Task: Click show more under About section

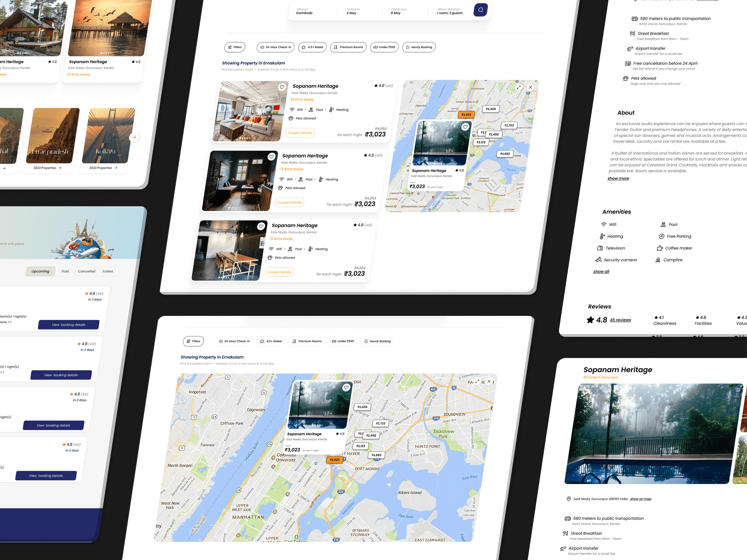Action: click(x=618, y=178)
